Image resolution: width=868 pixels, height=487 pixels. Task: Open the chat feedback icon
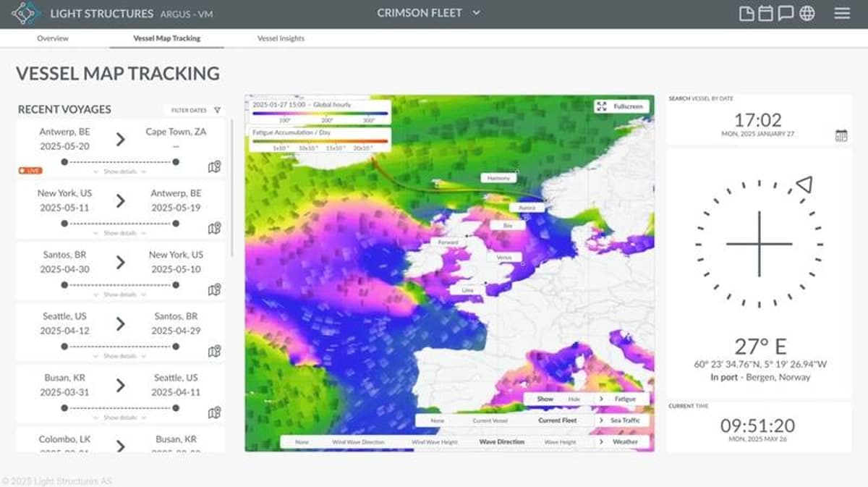coord(786,12)
